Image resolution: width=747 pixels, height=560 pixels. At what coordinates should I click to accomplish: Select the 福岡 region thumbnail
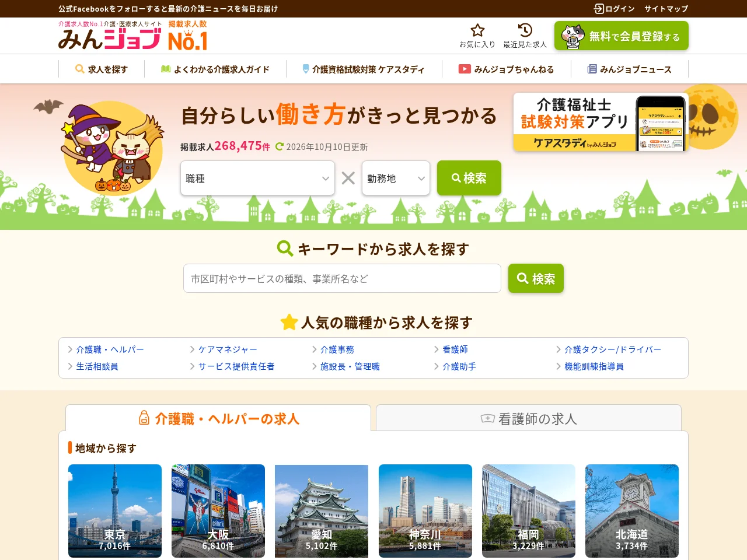point(529,511)
